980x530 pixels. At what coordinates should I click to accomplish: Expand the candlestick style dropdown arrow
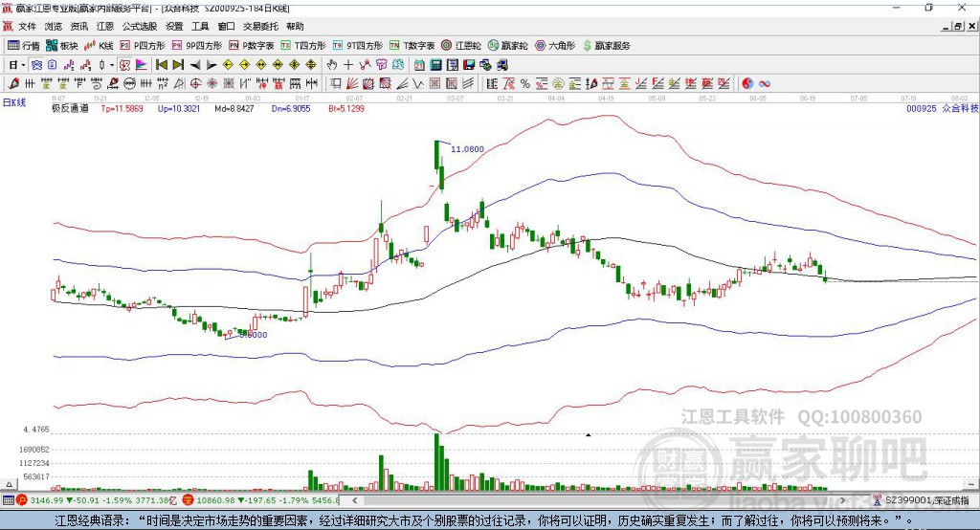point(111,65)
